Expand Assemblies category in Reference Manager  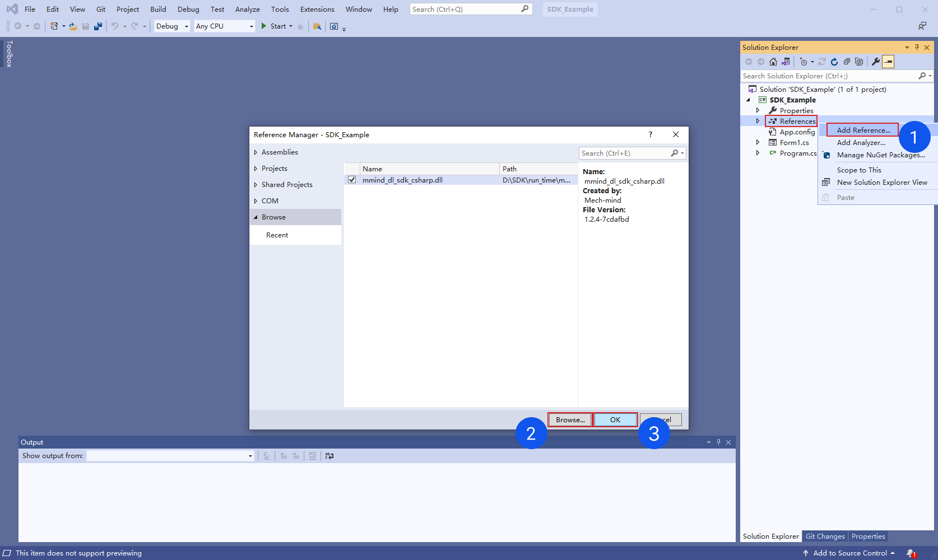[x=256, y=152]
